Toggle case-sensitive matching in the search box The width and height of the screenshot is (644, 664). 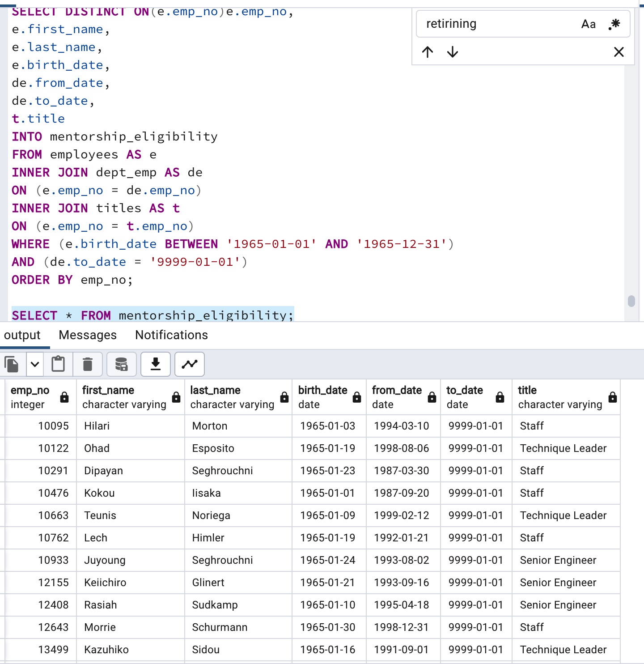(588, 24)
